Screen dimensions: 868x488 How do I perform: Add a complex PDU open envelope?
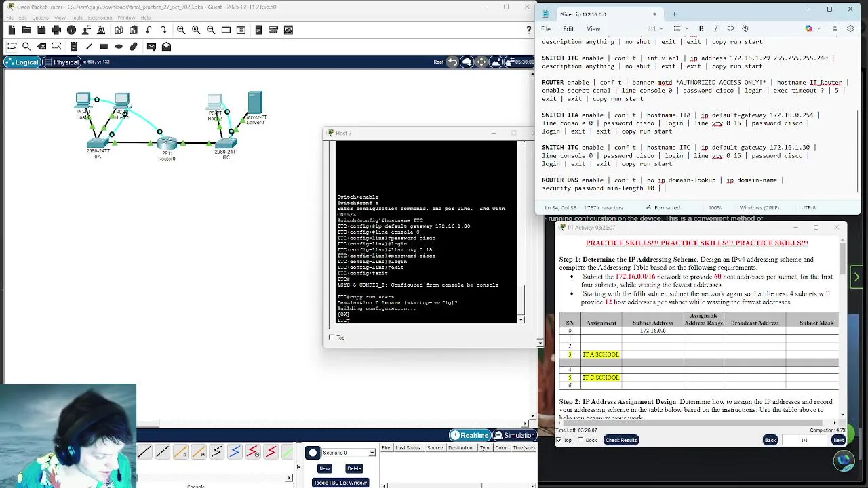click(166, 47)
